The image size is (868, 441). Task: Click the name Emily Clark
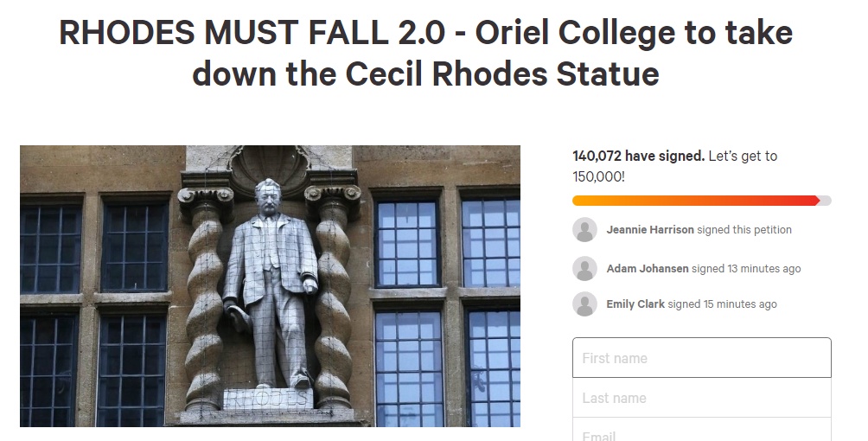[635, 304]
